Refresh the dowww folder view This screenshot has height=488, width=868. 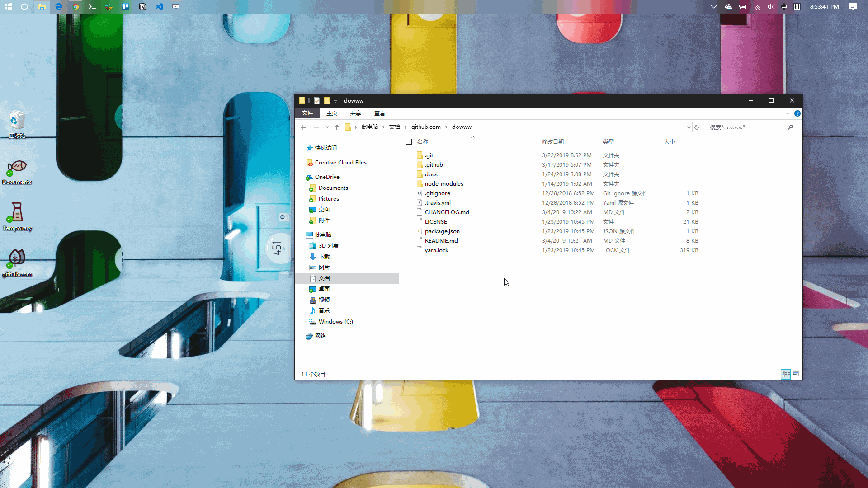[697, 127]
